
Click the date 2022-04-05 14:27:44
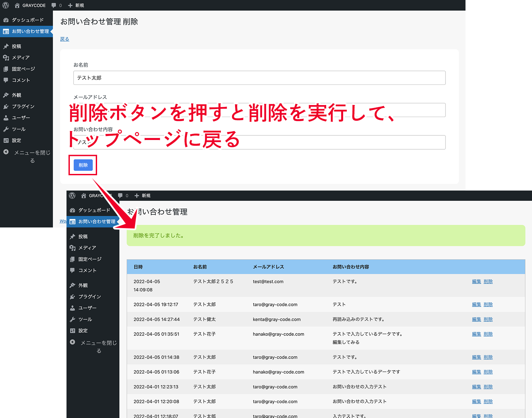pos(157,319)
